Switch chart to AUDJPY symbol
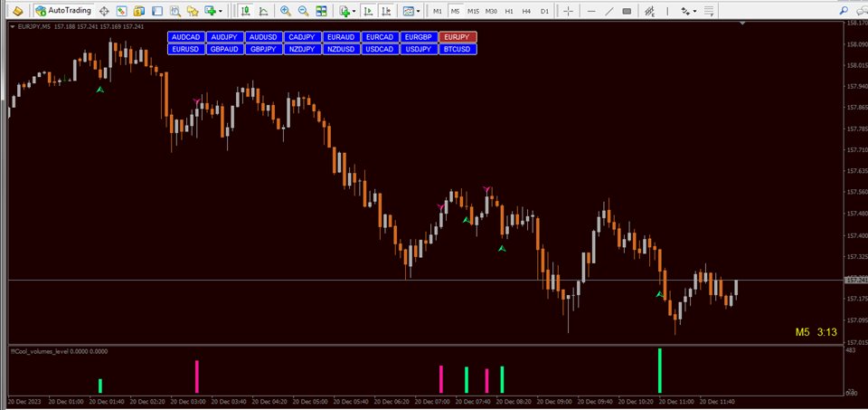Image resolution: width=868 pixels, height=410 pixels. 225,37
